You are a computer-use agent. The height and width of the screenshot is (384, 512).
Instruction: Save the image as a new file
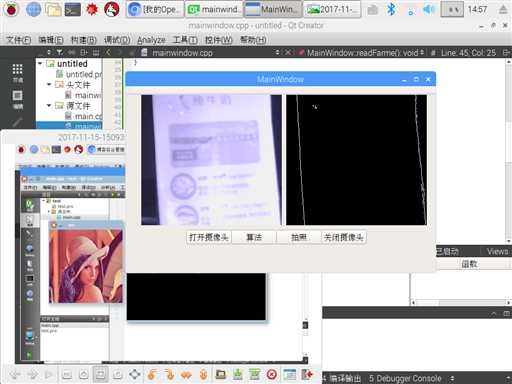tap(254, 374)
